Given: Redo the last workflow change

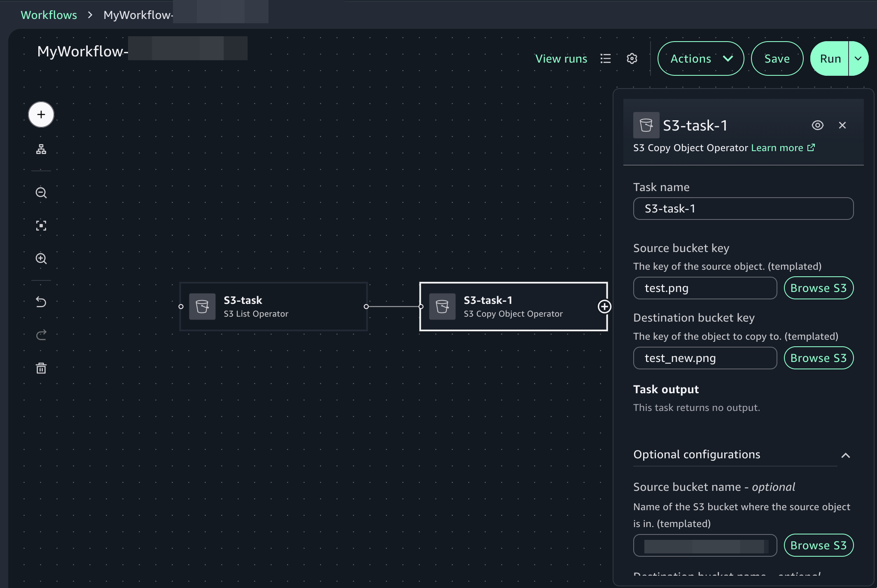Looking at the screenshot, I should (x=41, y=335).
